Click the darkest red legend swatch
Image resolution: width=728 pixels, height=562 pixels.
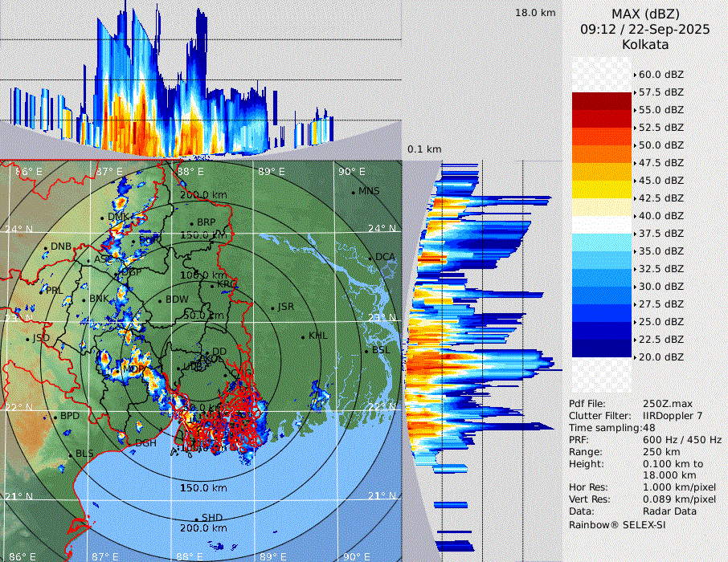point(602,100)
